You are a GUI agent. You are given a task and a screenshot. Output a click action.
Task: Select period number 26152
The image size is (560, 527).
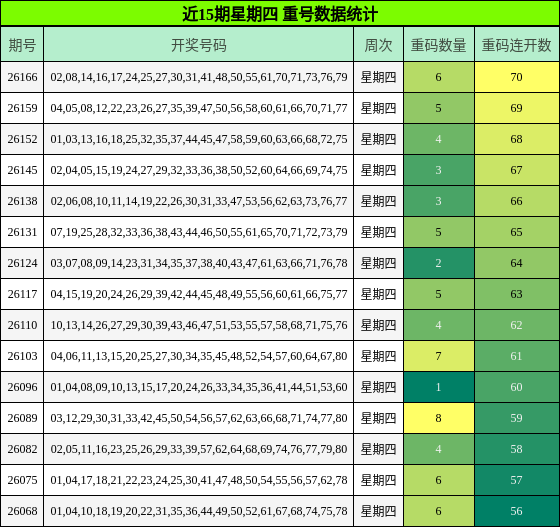click(x=22, y=139)
